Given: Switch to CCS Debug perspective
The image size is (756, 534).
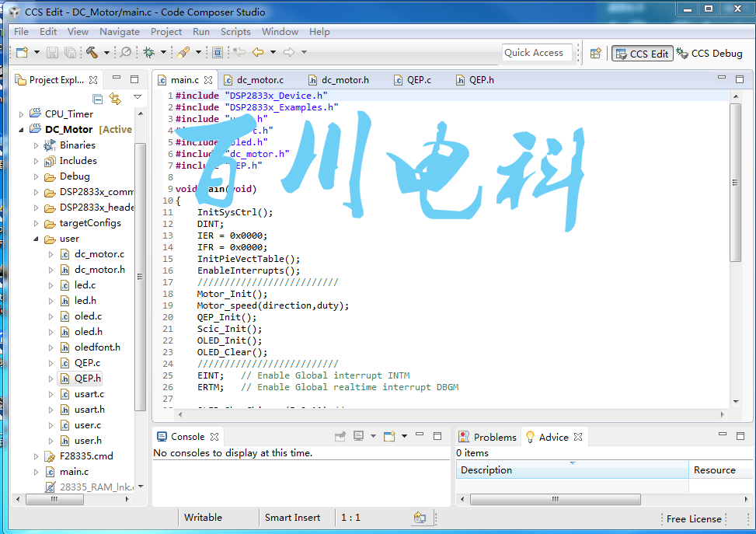Looking at the screenshot, I should click(709, 53).
